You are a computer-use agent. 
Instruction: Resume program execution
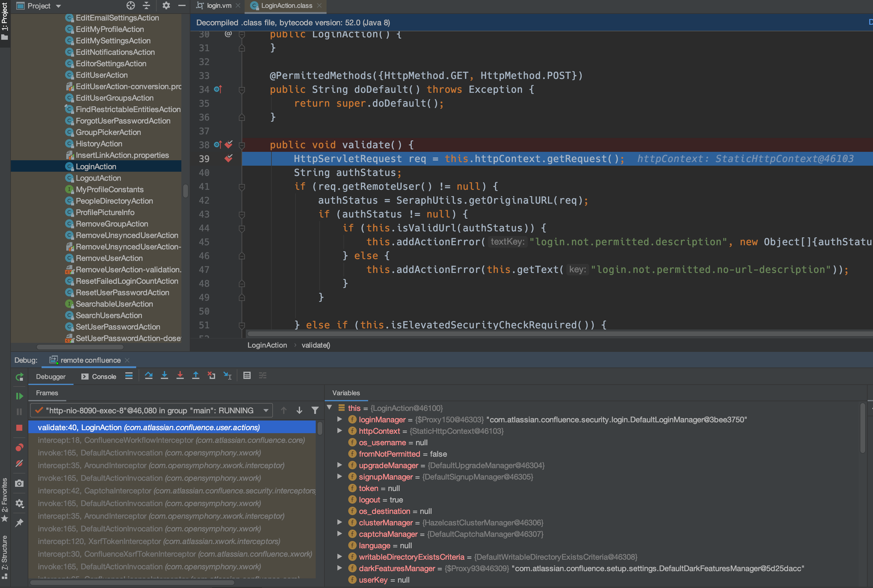click(x=20, y=396)
